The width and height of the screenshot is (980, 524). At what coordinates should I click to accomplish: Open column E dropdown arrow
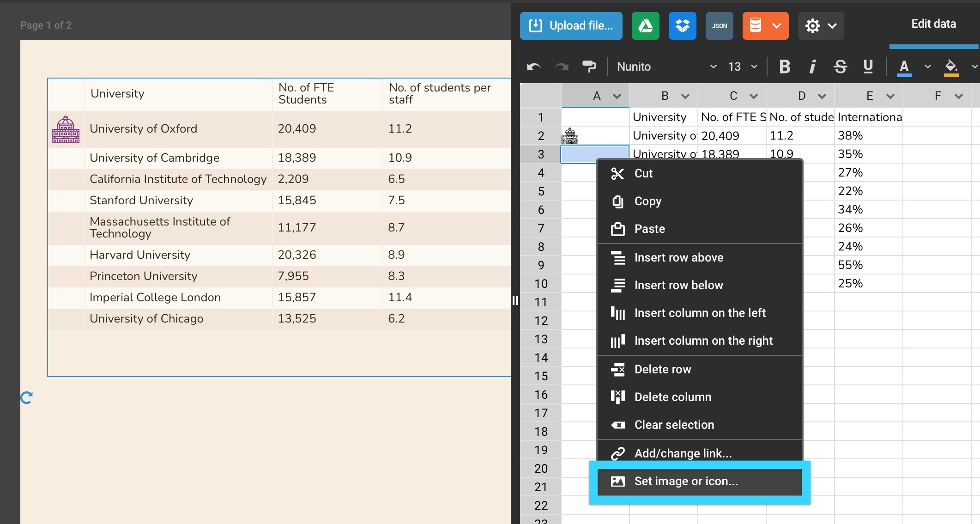pos(890,96)
